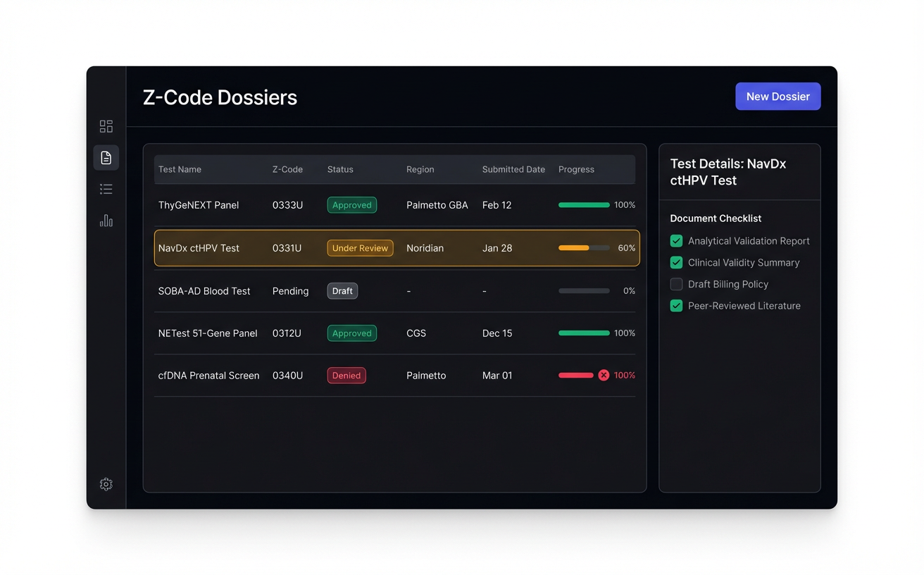The image size is (924, 575).
Task: Click the New Dossier button
Action: click(778, 96)
